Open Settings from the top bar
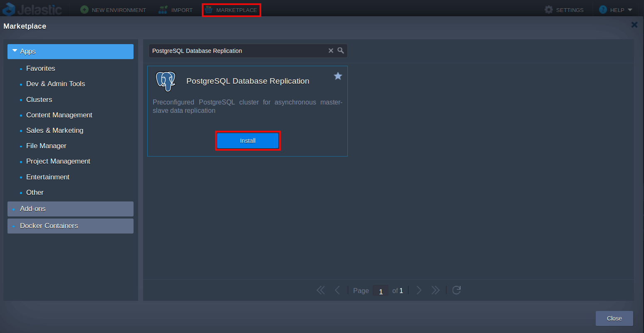The height and width of the screenshot is (333, 644). (564, 10)
